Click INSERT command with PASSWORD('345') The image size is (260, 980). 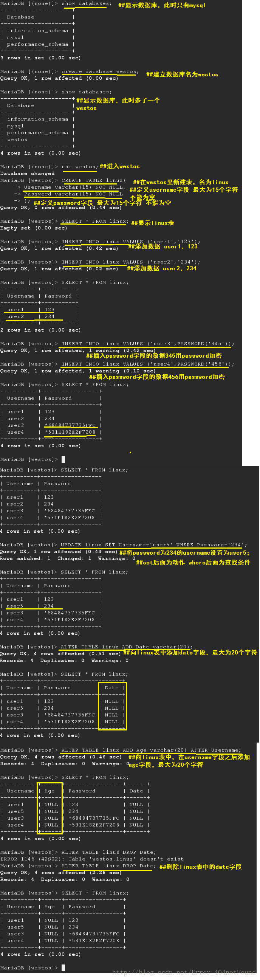point(148,344)
